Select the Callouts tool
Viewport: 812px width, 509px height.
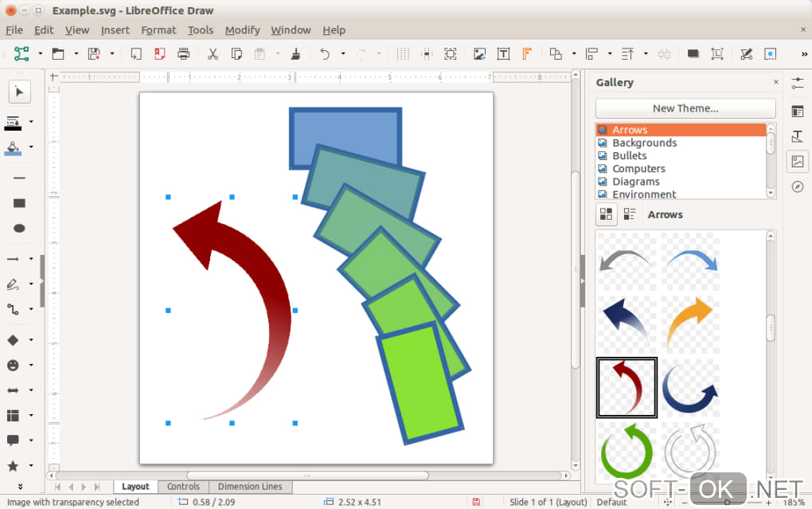click(13, 440)
